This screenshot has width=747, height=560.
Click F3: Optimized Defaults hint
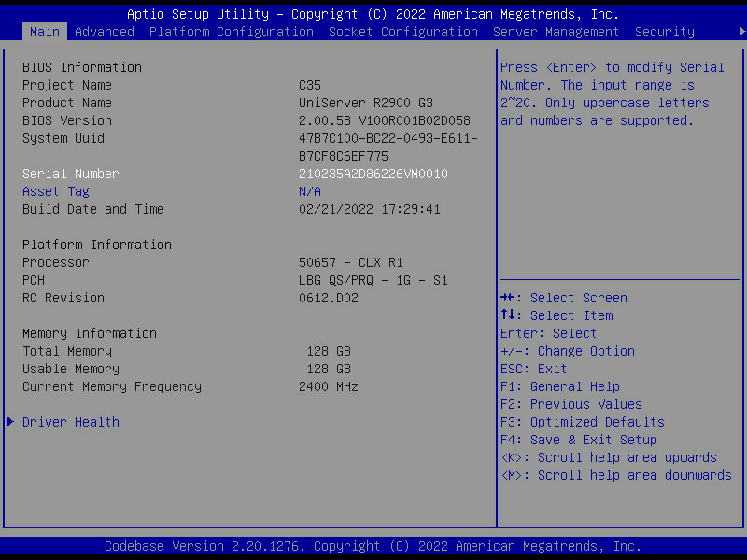(582, 422)
